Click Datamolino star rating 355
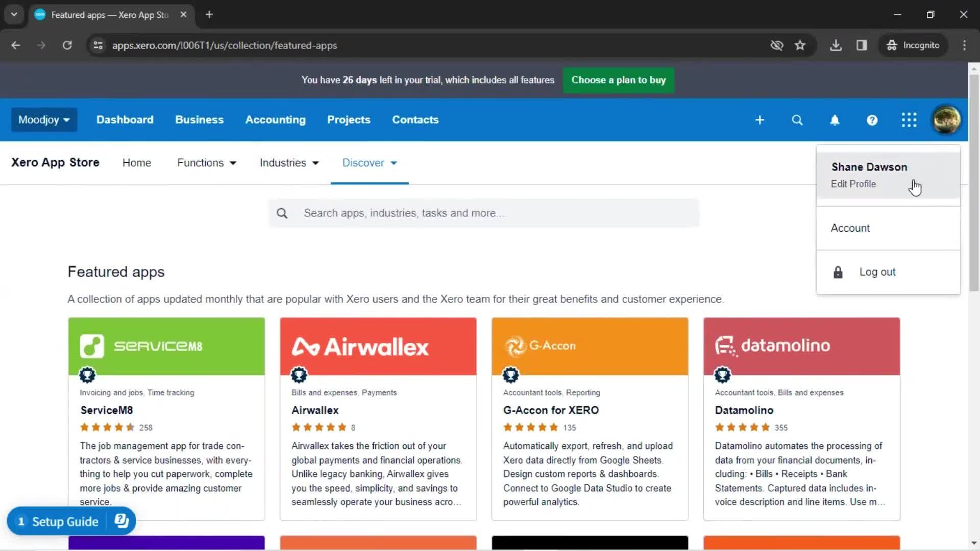 click(x=751, y=428)
